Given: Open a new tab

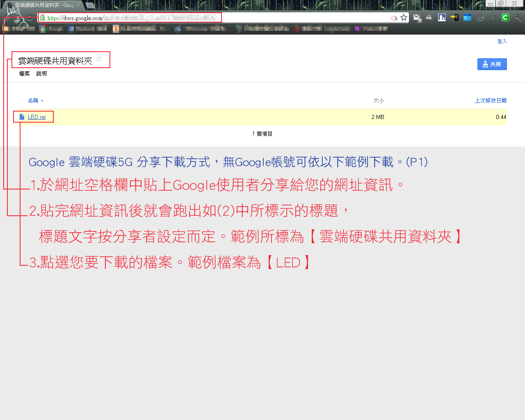Looking at the screenshot, I should click(x=90, y=5).
